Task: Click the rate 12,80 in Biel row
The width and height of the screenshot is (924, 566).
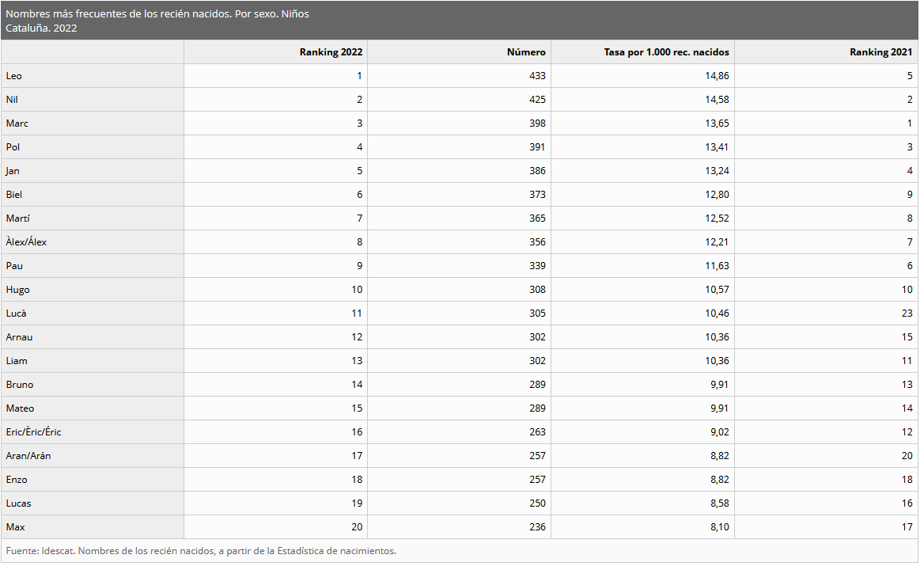Action: (x=718, y=195)
